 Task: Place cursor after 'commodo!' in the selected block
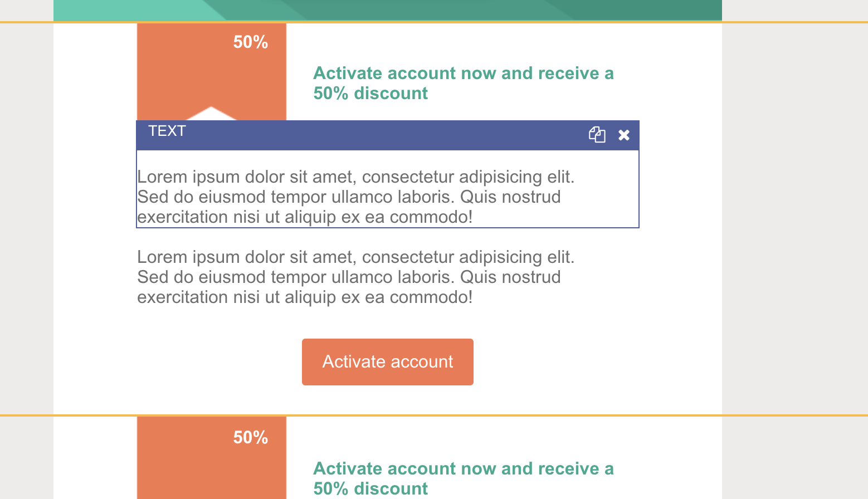tap(474, 217)
